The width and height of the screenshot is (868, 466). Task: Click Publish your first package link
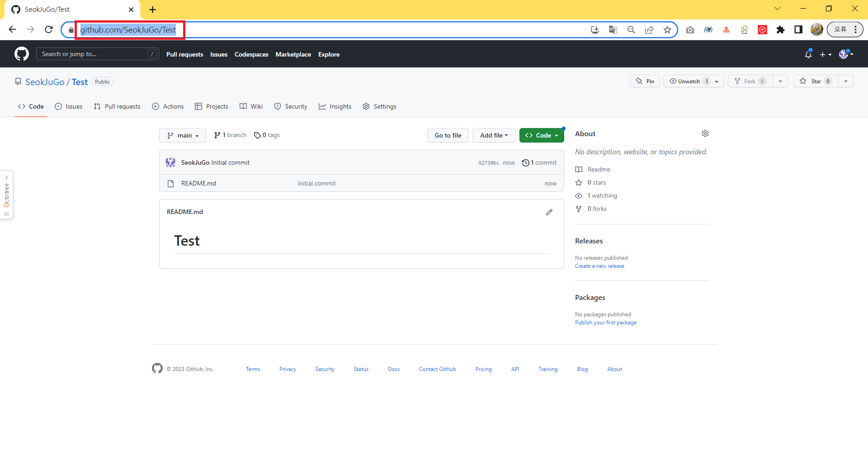[x=606, y=323]
